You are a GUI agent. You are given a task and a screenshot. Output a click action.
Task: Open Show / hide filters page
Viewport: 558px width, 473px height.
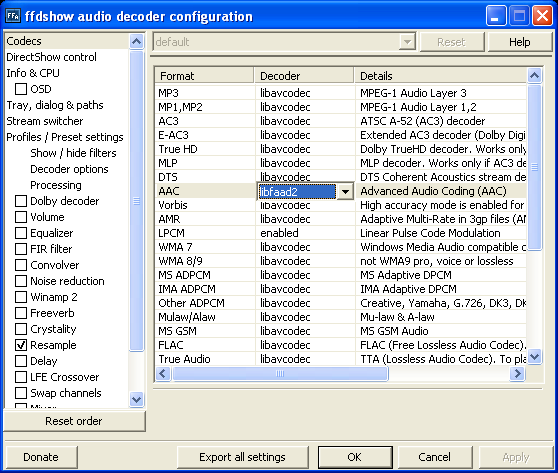[x=73, y=153]
